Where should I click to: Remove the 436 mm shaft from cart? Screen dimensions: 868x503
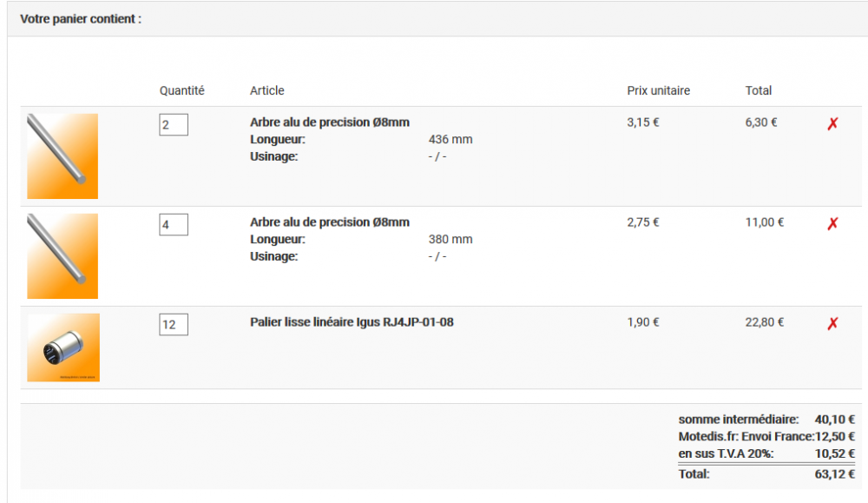click(832, 123)
